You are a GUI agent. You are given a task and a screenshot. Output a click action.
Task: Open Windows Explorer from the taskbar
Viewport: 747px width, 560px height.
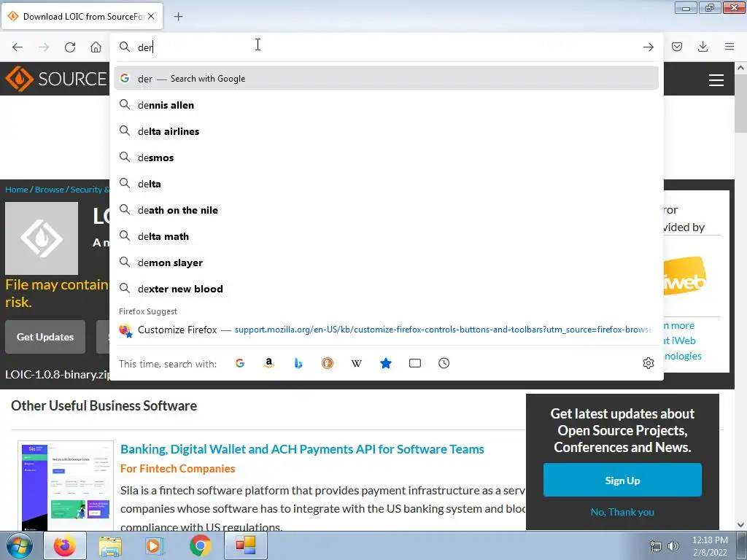pyautogui.click(x=110, y=545)
